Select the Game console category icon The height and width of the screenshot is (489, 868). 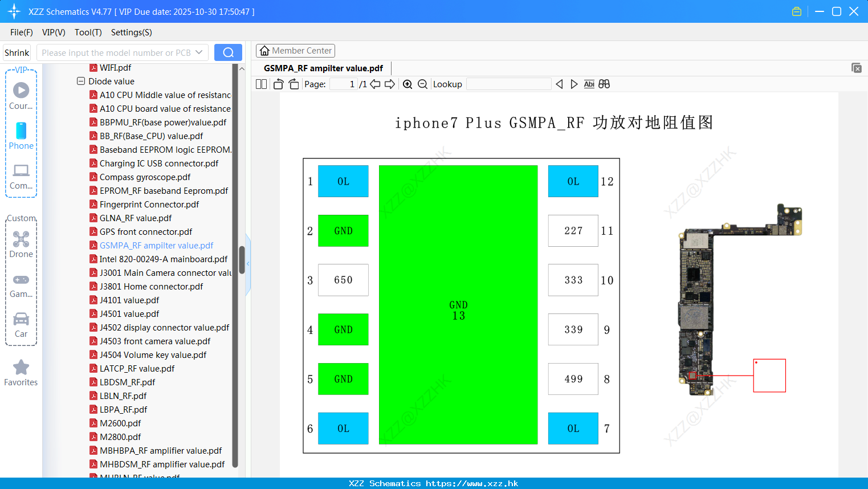[21, 285]
